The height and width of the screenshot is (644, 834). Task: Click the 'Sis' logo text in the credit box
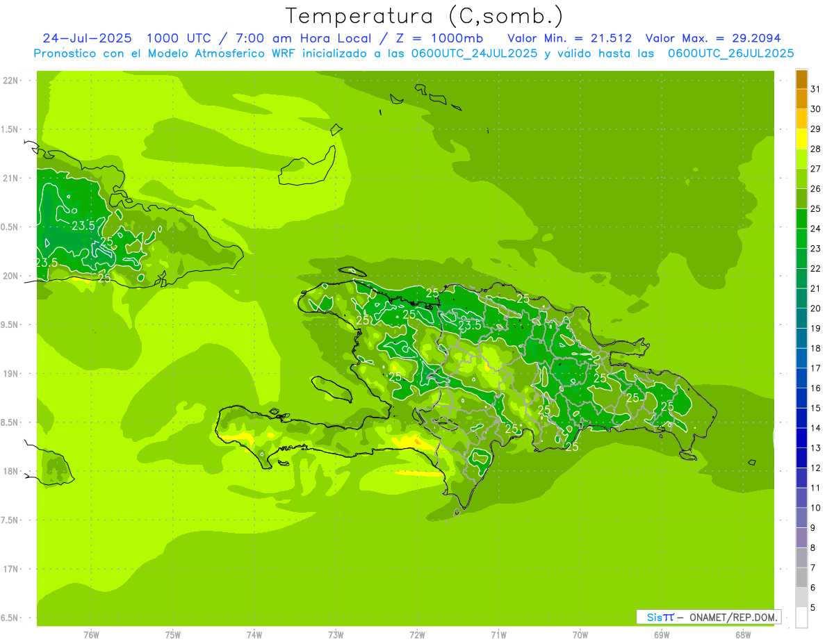pyautogui.click(x=654, y=617)
